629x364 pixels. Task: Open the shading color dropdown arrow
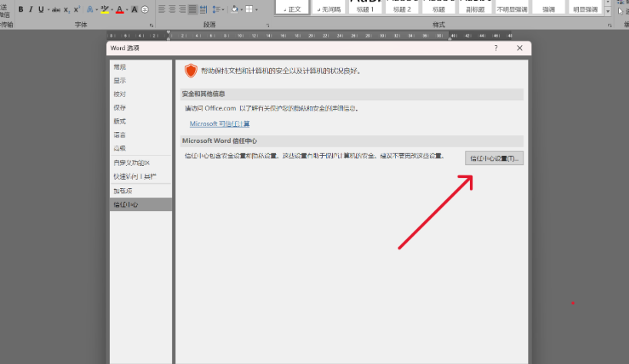coord(241,10)
